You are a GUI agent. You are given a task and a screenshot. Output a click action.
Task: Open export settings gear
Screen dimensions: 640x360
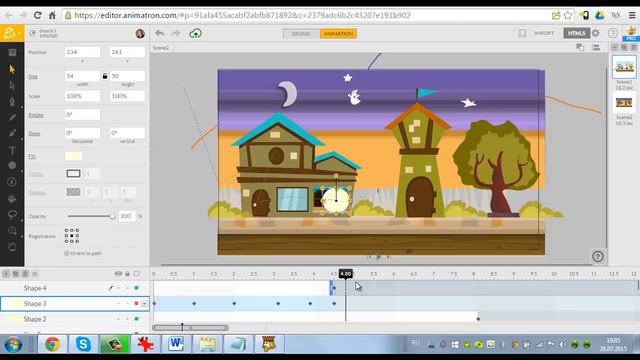point(596,33)
